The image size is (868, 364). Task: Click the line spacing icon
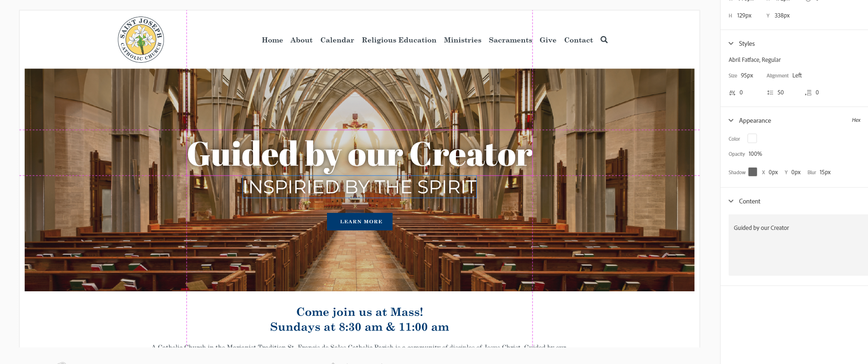pyautogui.click(x=770, y=93)
